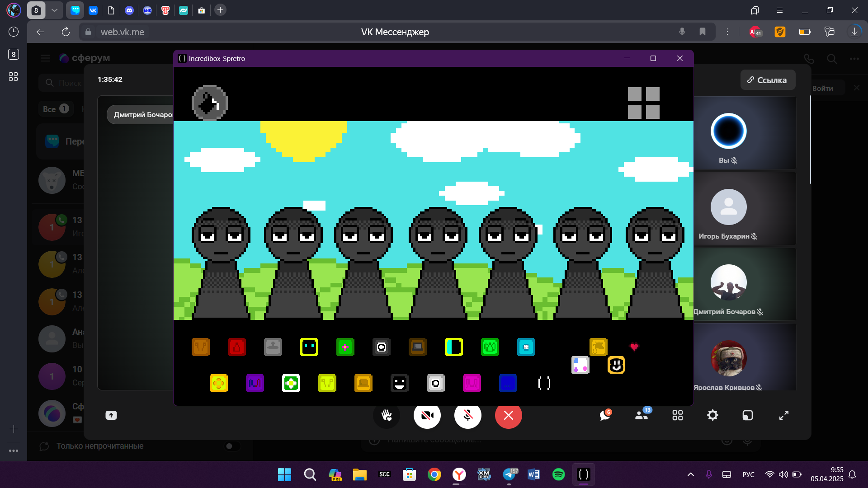
Task: Pick the magenta sound icon
Action: (x=472, y=383)
